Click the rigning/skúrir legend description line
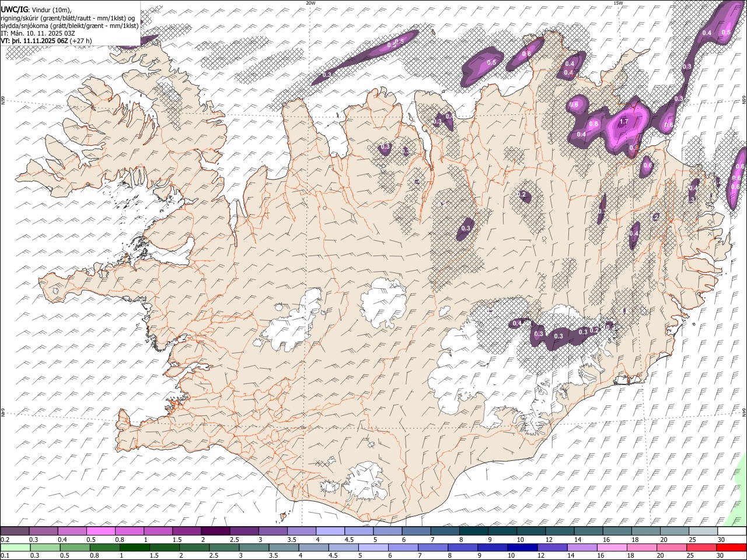This screenshot has height=560, width=747. (x=68, y=18)
